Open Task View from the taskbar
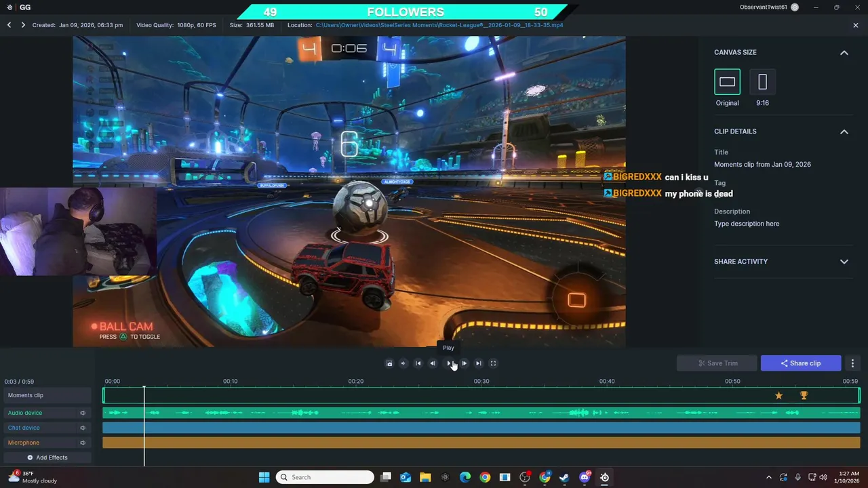 pos(386,477)
